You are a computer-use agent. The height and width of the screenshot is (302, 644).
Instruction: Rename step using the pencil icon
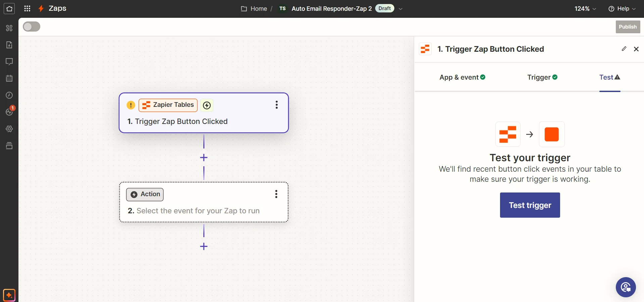(x=624, y=49)
